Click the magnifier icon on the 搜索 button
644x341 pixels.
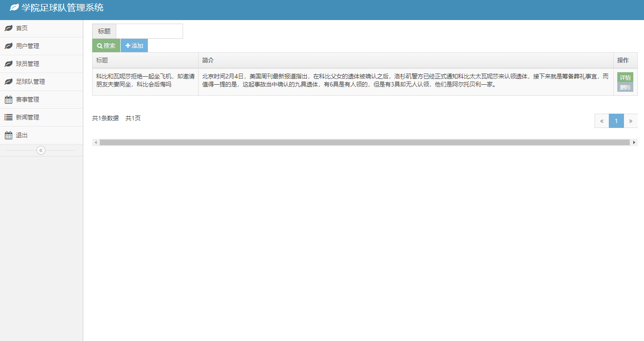99,45
